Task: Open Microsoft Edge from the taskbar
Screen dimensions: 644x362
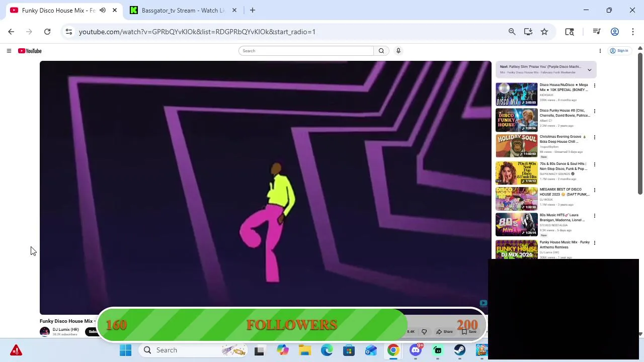Action: pyautogui.click(x=327, y=350)
